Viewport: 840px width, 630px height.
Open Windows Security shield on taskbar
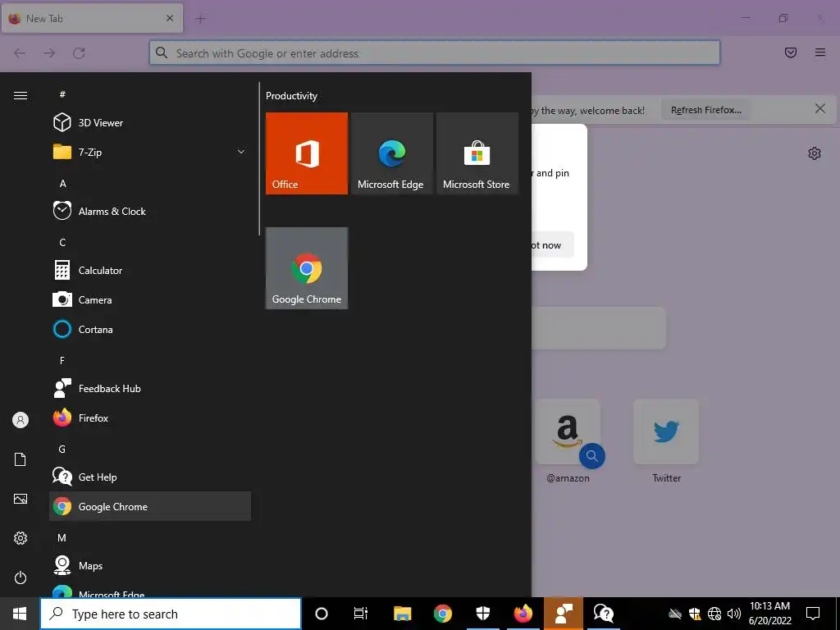click(482, 614)
